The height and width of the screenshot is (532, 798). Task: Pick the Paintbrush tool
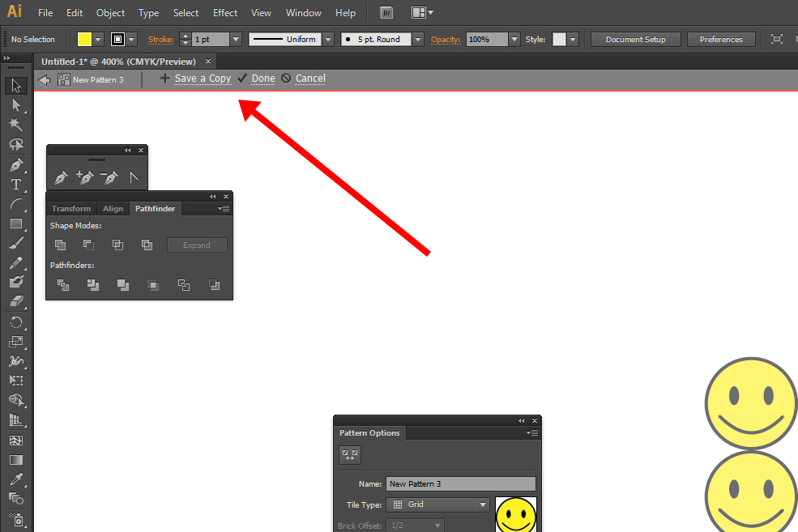coord(16,243)
